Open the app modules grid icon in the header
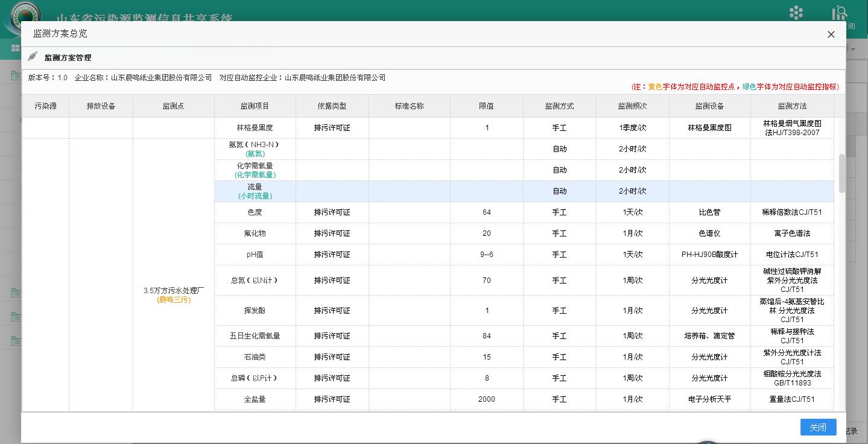This screenshot has height=444, width=868. point(796,12)
